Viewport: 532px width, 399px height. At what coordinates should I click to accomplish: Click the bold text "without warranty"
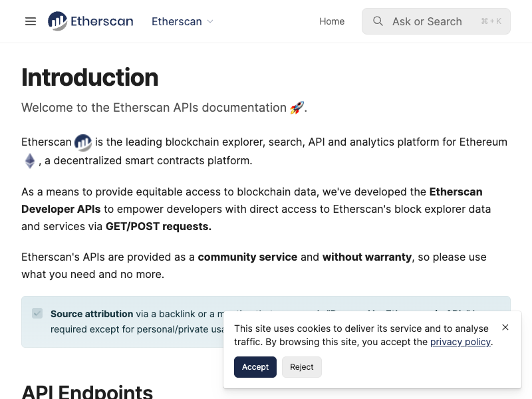pyautogui.click(x=367, y=257)
